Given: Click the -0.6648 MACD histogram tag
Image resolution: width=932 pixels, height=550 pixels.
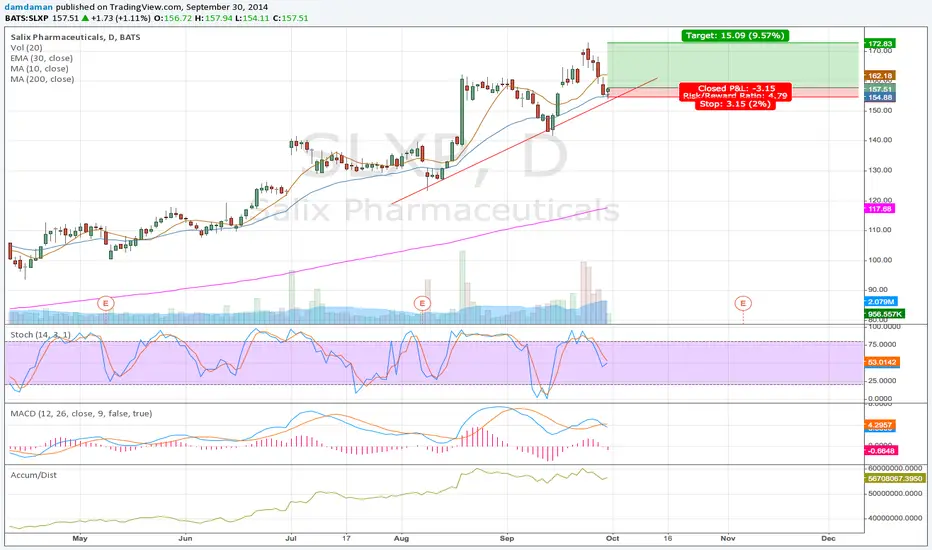Looking at the screenshot, I should 882,451.
